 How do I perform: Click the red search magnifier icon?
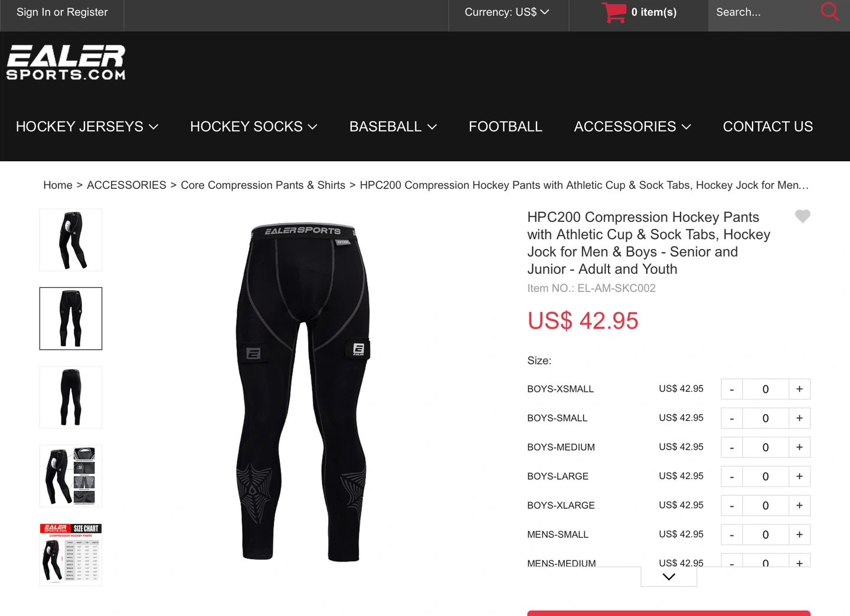(829, 11)
